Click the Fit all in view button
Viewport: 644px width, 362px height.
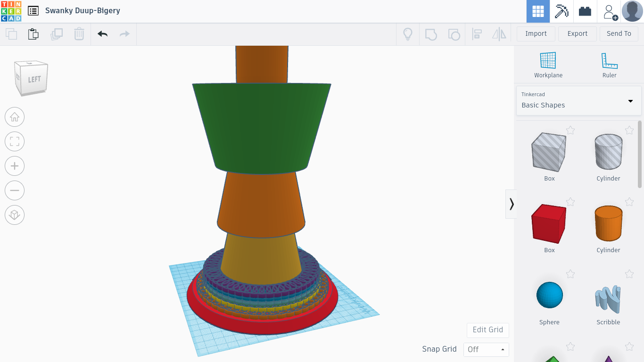click(x=15, y=141)
